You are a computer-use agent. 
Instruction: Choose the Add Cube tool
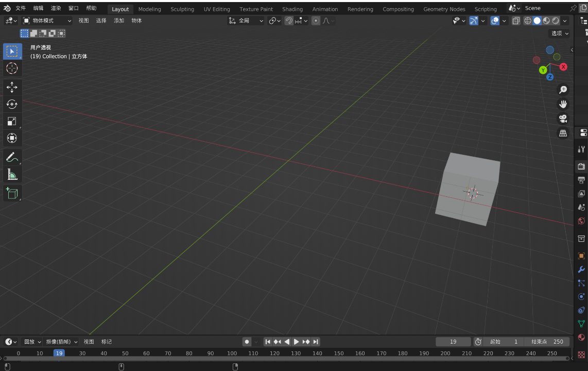coord(12,193)
